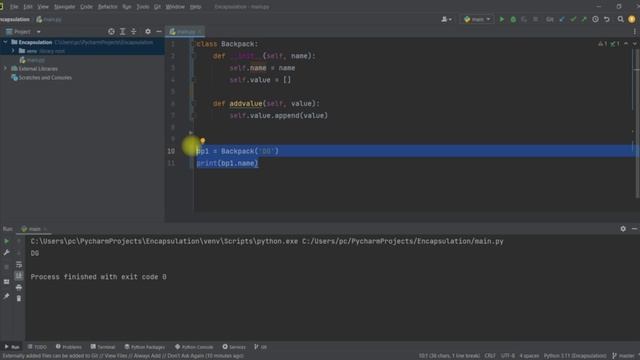640x360 pixels.
Task: Open the Help menu
Action: click(x=196, y=7)
